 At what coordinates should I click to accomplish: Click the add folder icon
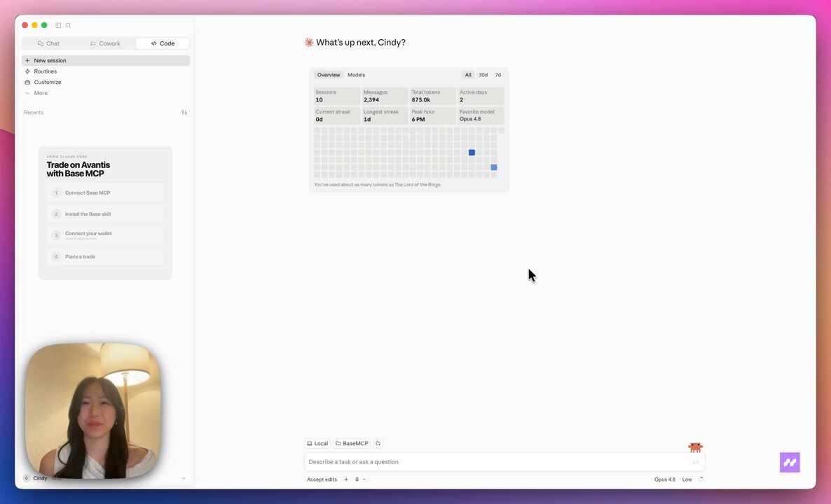click(378, 444)
